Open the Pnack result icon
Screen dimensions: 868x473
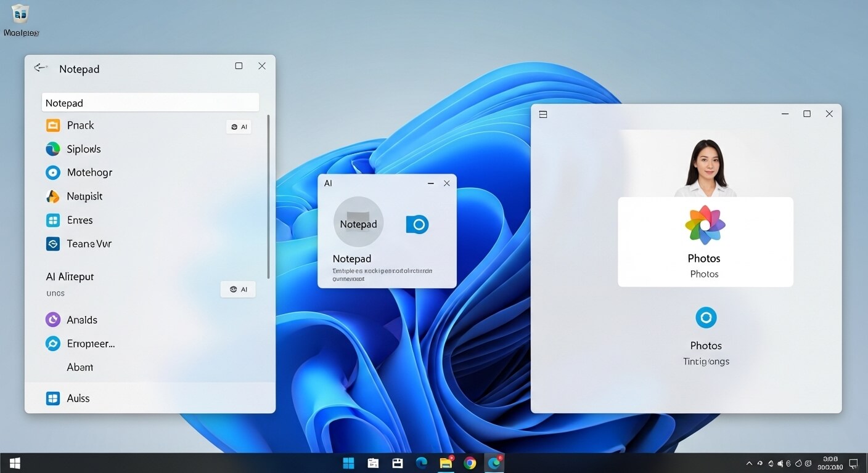click(52, 124)
